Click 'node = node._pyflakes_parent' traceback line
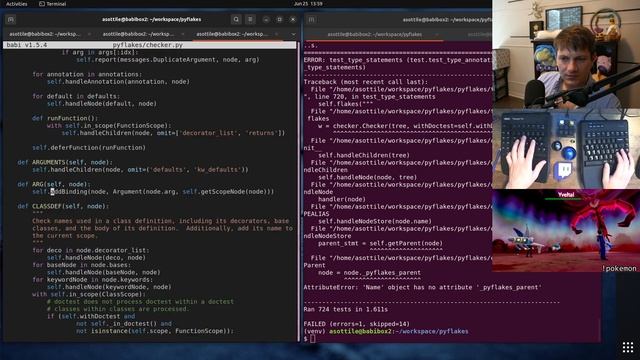 (369, 272)
